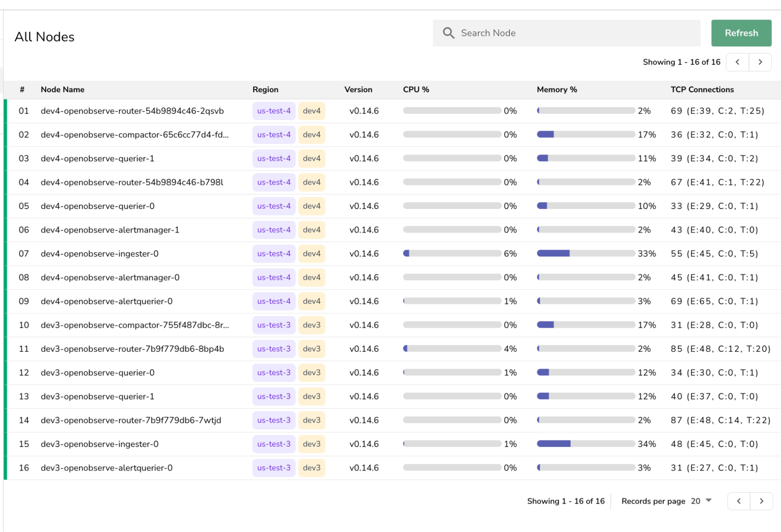Click dev3 cluster tag on row 10

coord(311,325)
